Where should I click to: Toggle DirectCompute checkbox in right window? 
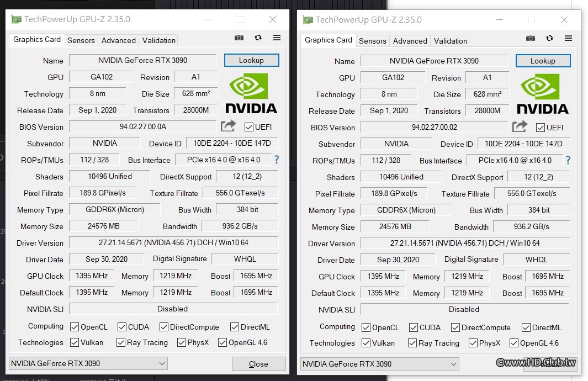[x=455, y=327]
